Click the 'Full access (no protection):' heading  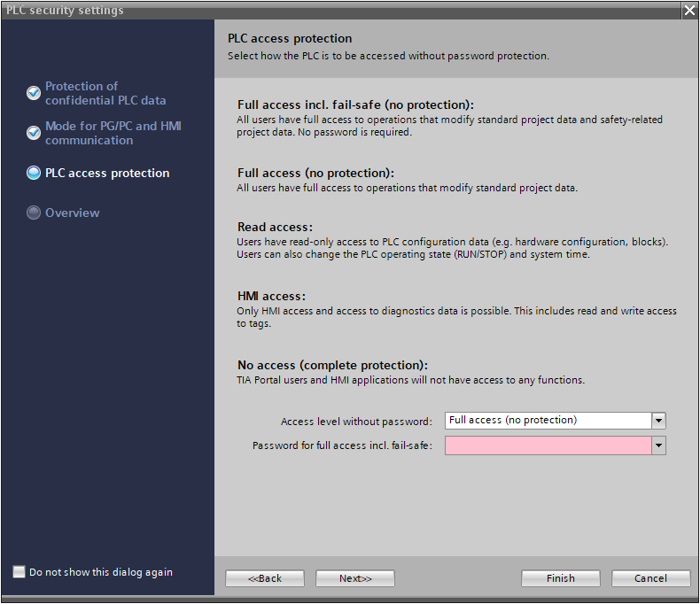pyautogui.click(x=315, y=173)
